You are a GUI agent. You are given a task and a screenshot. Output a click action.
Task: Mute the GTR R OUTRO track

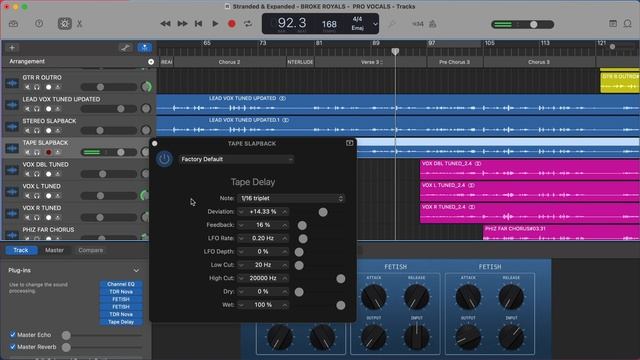pos(27,87)
